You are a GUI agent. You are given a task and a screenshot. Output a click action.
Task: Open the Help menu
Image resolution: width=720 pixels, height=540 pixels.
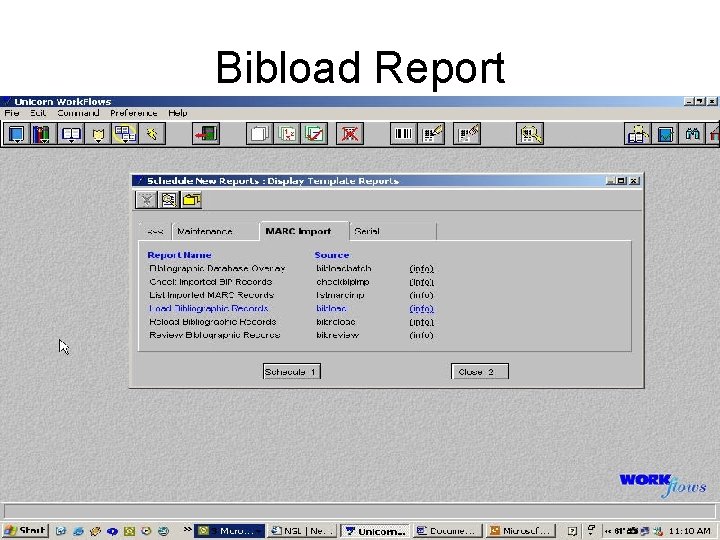[177, 113]
